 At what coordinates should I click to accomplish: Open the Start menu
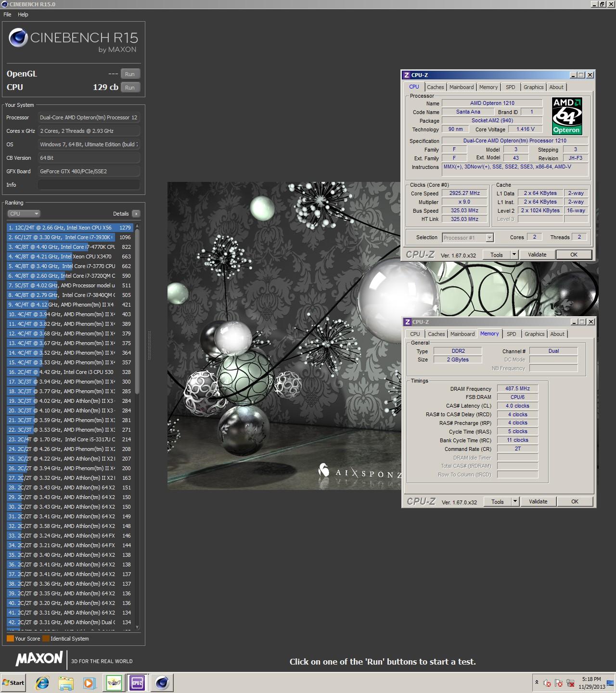pos(13,682)
